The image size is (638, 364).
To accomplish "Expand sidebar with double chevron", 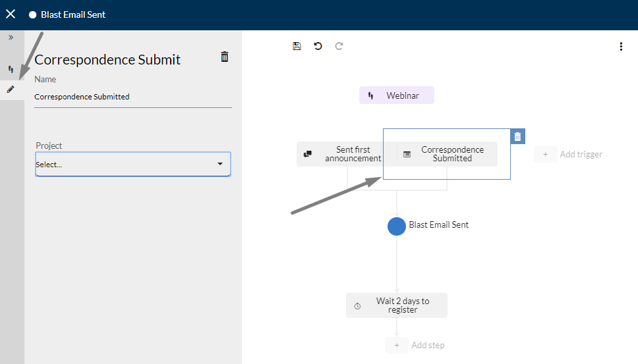I will tap(11, 38).
